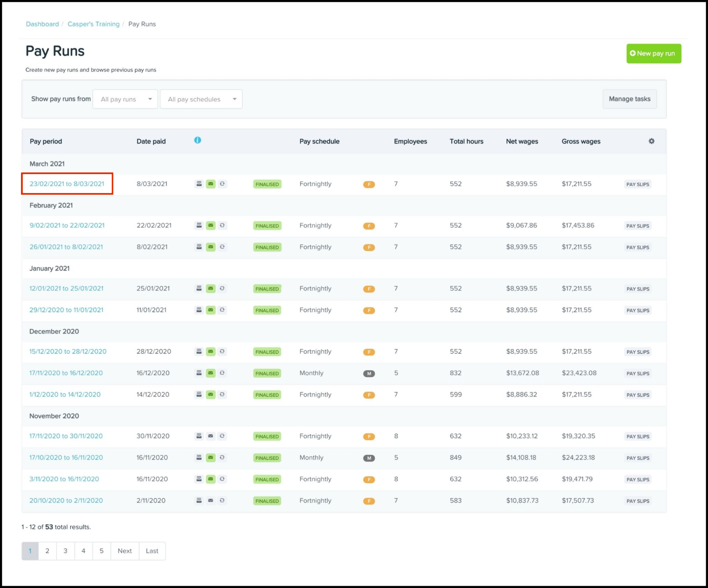This screenshot has height=588, width=708.
Task: Click refresh sync icon for 8/02/2021 pay run
Action: click(222, 247)
